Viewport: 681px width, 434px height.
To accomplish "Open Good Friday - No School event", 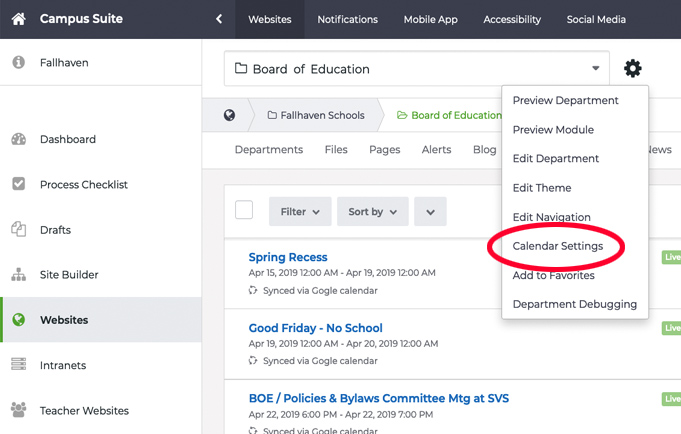I will 316,328.
